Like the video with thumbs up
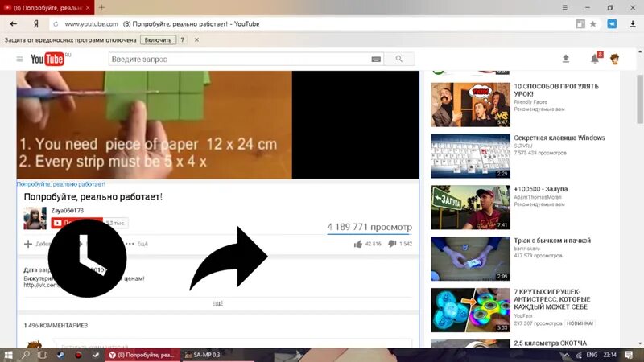The image size is (644, 362). tap(357, 244)
